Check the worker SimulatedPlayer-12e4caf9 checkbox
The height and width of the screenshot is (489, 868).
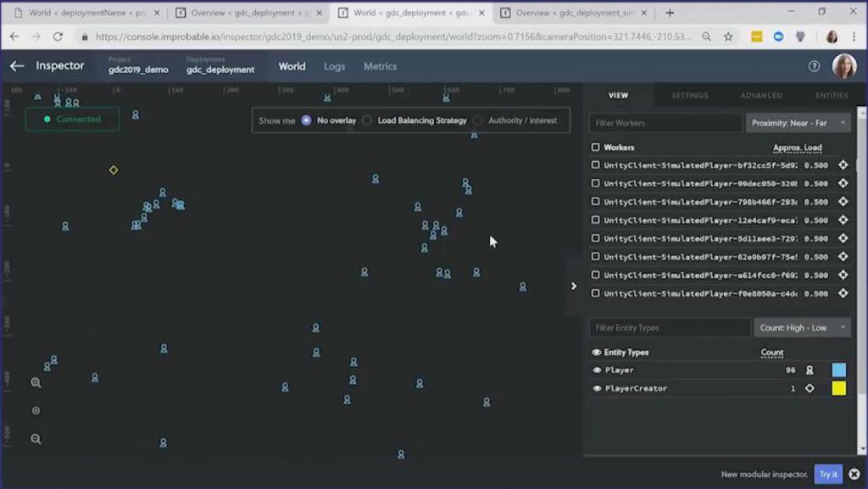pyautogui.click(x=595, y=219)
